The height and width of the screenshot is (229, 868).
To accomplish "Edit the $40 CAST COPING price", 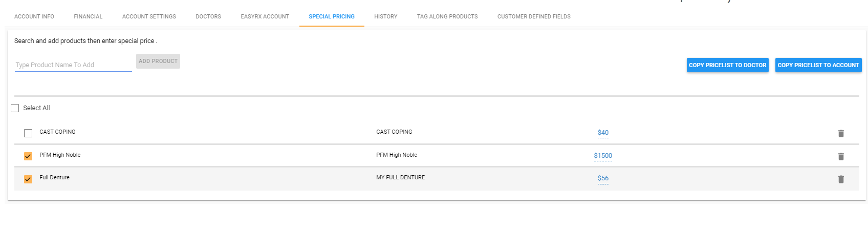I will coord(603,133).
